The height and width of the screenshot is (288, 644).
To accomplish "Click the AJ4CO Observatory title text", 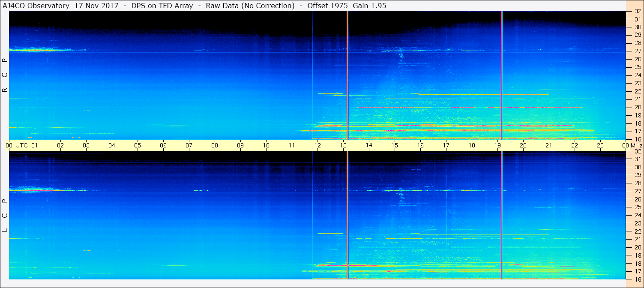I will pyautogui.click(x=36, y=6).
